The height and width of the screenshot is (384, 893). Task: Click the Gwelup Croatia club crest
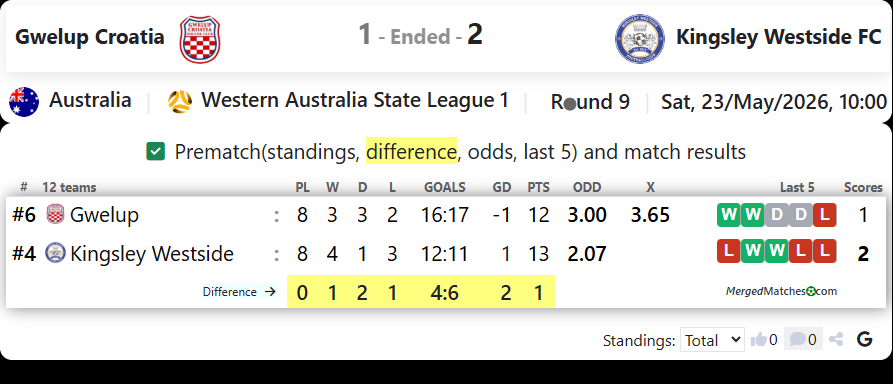click(x=200, y=39)
